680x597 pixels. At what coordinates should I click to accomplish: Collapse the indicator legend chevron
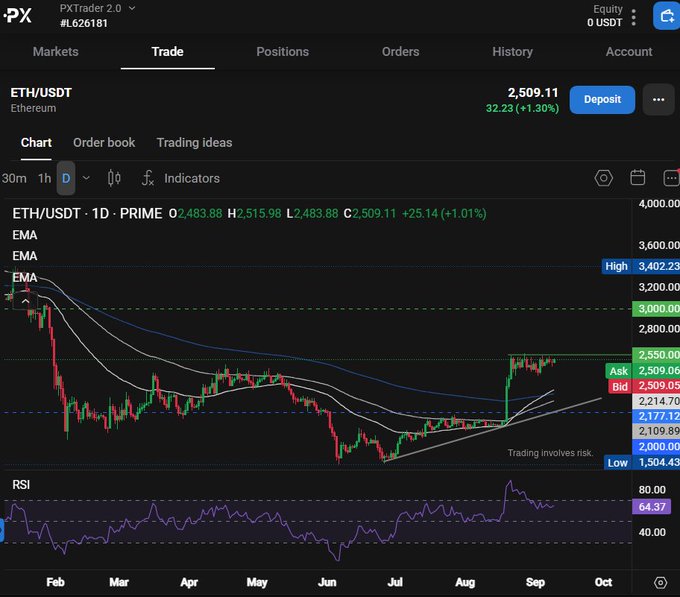tap(26, 301)
